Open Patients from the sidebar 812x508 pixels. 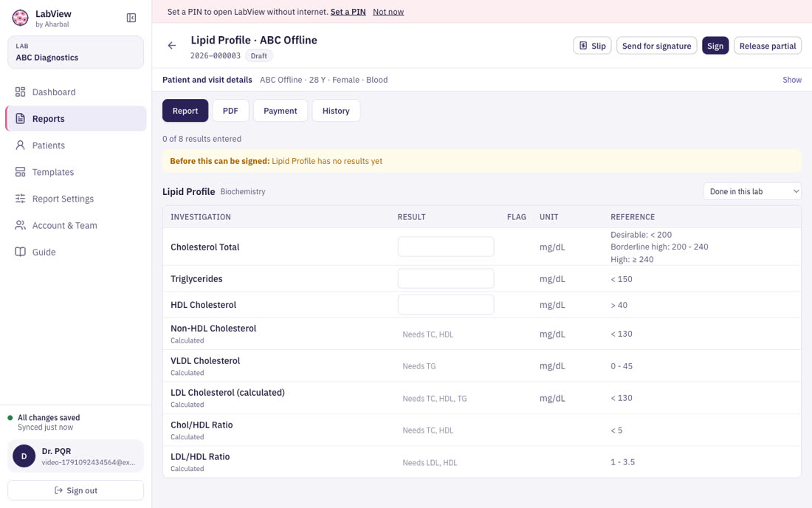tap(76, 145)
